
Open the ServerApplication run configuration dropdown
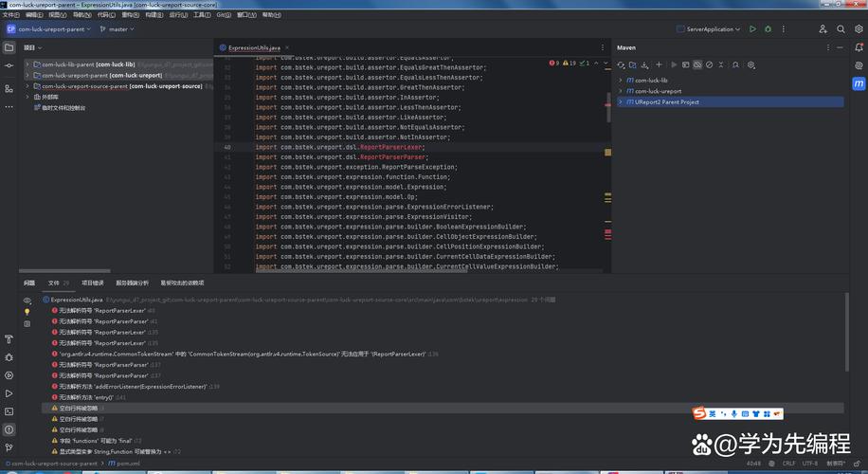pos(709,29)
